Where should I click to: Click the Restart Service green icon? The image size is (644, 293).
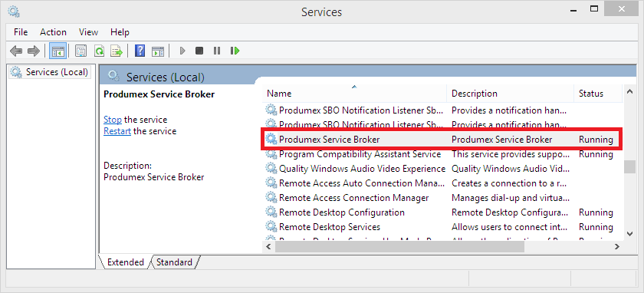pos(235,51)
